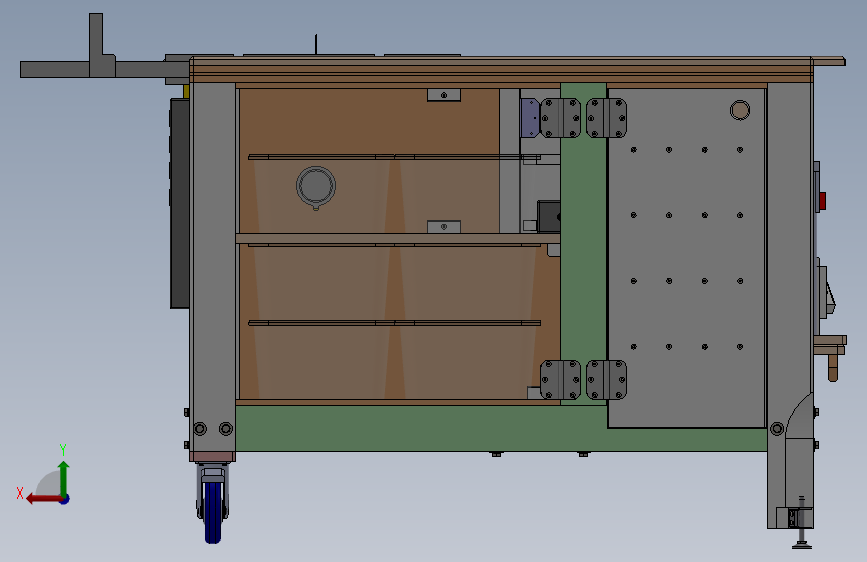867x562 pixels.
Task: Select the purple bracket beside the upper hinges
Action: [530, 117]
